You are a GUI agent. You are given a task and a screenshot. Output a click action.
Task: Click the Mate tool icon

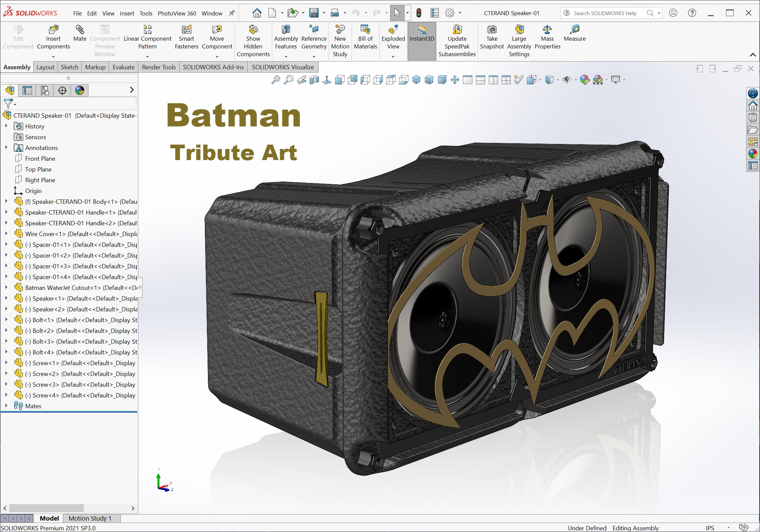click(x=80, y=30)
